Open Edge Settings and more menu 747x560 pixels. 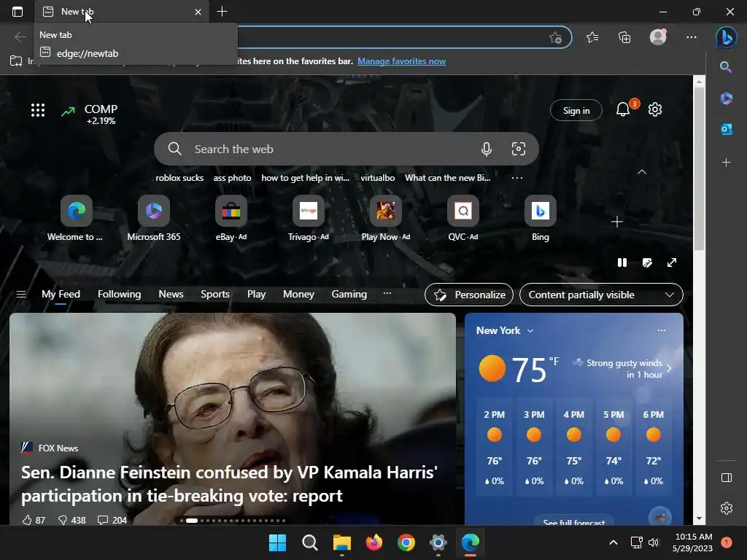pyautogui.click(x=692, y=37)
